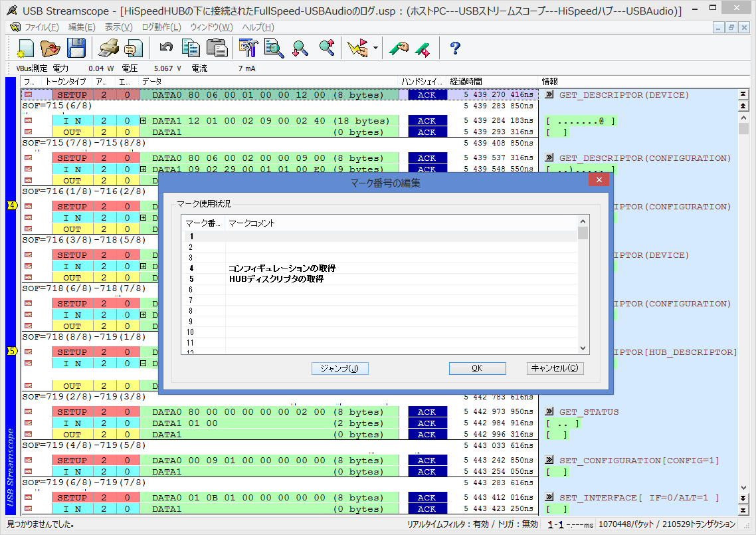
Task: Confirm the mark dialog with OK
Action: click(x=478, y=369)
